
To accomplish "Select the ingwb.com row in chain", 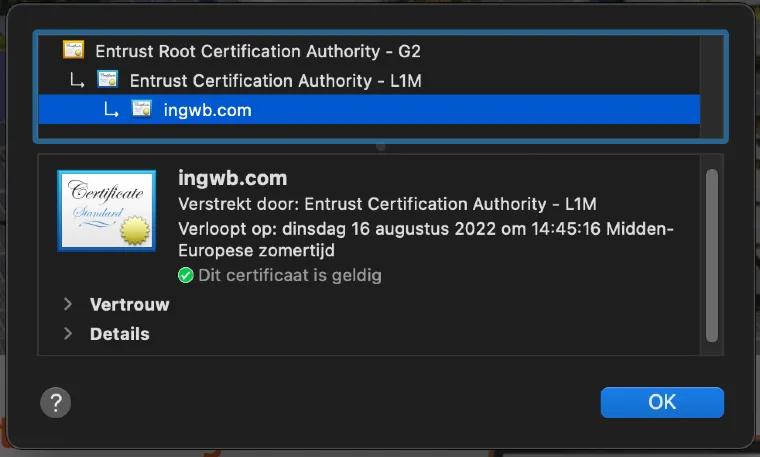I will 369,110.
